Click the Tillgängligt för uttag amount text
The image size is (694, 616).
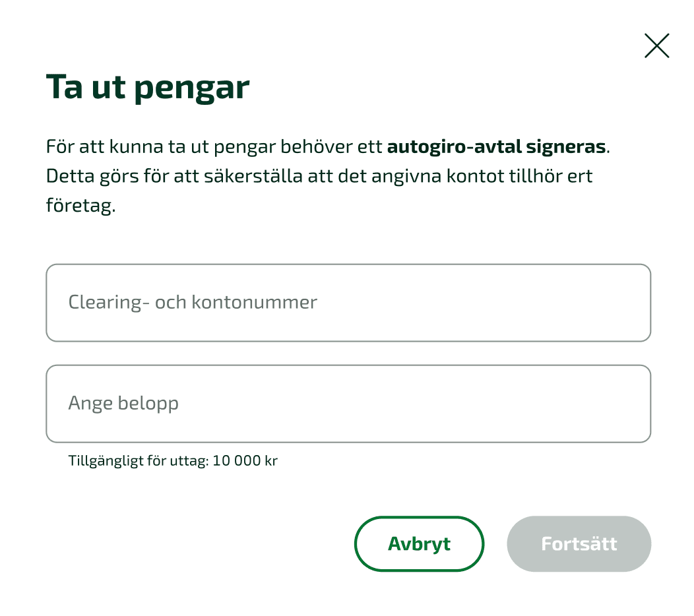click(173, 460)
